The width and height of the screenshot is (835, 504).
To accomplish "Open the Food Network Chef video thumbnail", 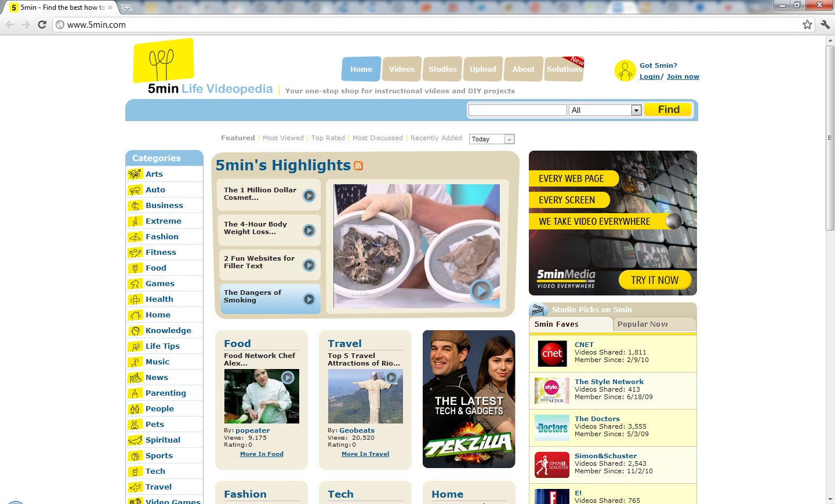I will click(262, 396).
